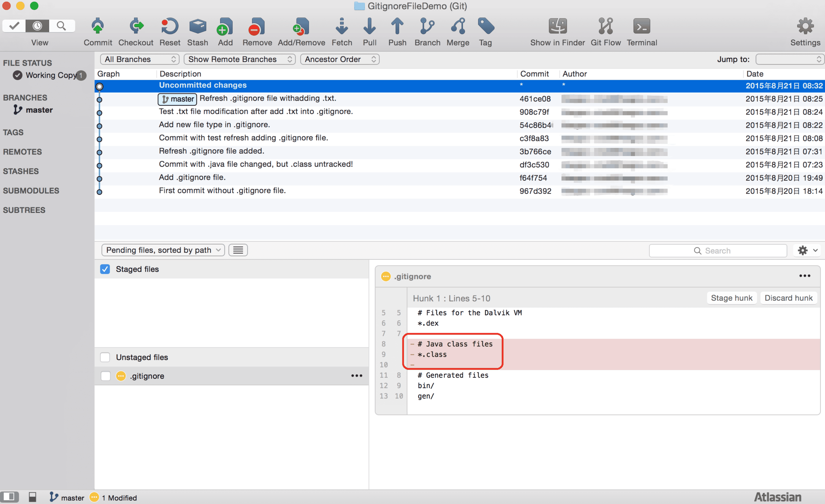The height and width of the screenshot is (504, 825).
Task: Click the removed line '*.class' in diff
Action: pos(432,354)
